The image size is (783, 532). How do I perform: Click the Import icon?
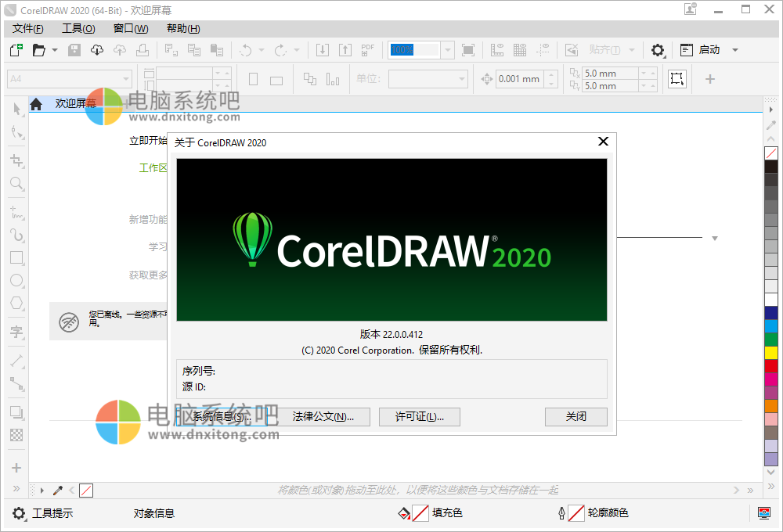click(x=323, y=50)
